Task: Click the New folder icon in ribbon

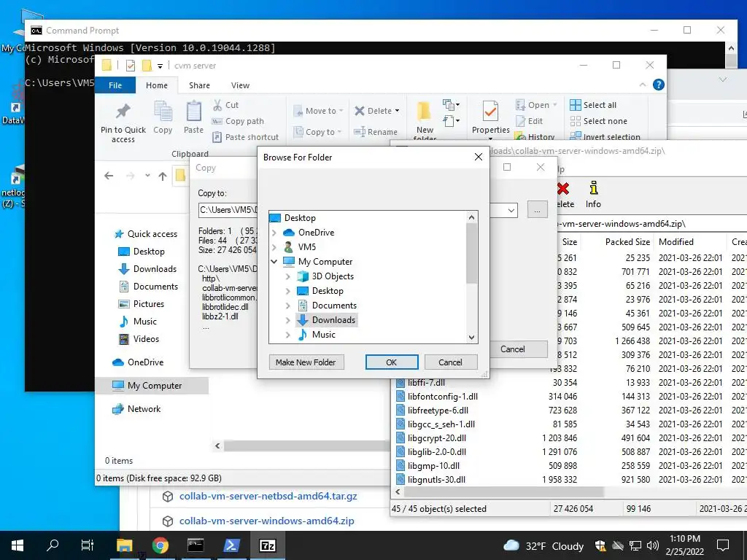Action: pos(425,119)
